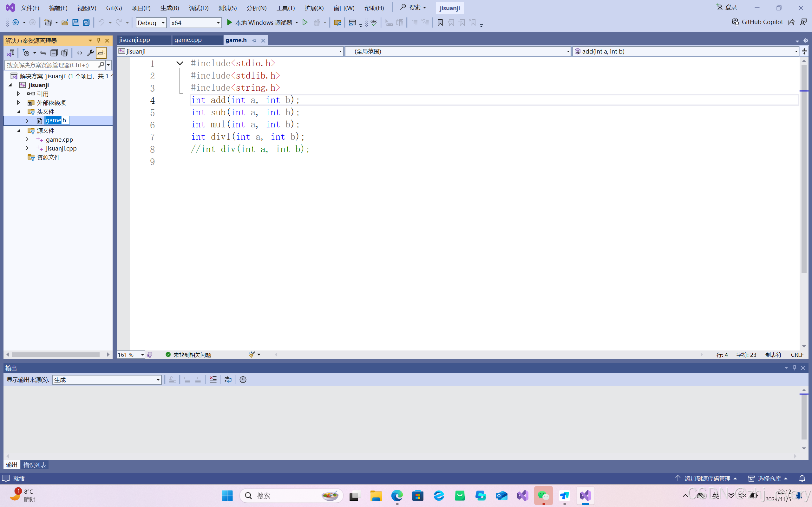Click the Save All toolbar icon
Viewport: 812px width, 507px height.
87,22
